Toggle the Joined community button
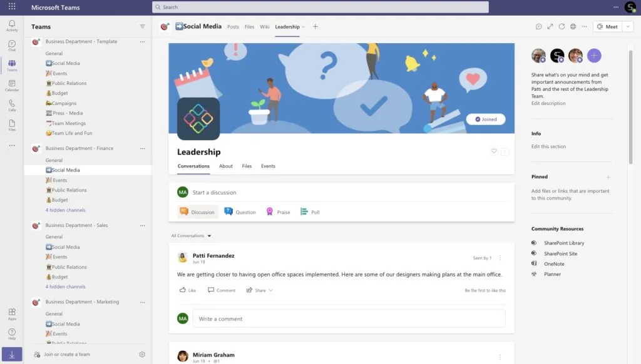Image resolution: width=641 pixels, height=364 pixels. pos(486,119)
